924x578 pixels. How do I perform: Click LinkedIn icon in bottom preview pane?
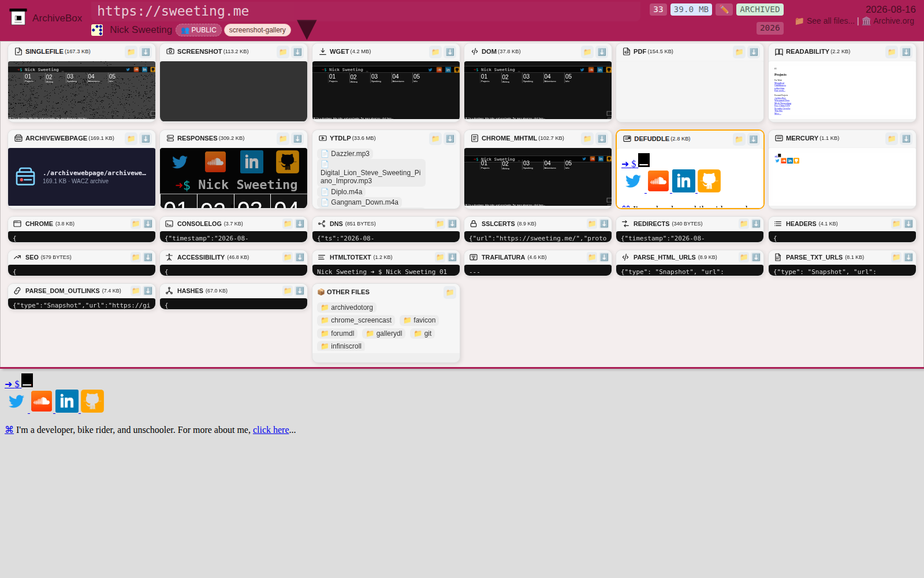[x=67, y=401]
